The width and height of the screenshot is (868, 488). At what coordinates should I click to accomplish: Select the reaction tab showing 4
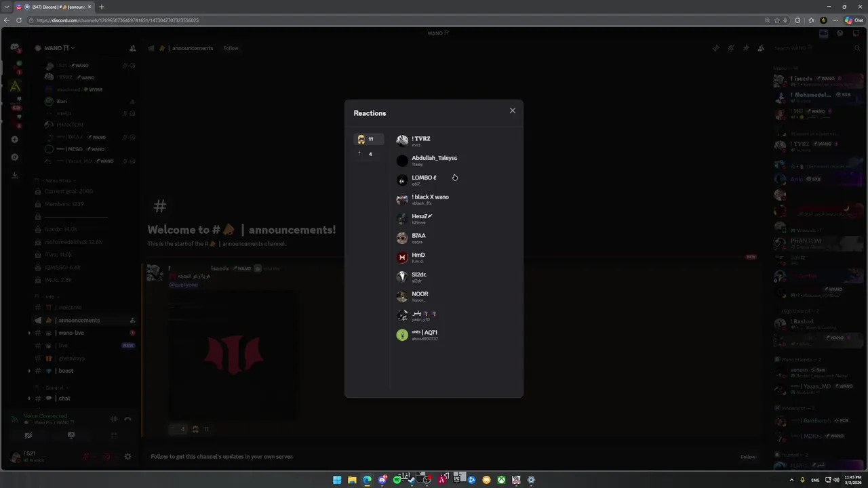click(x=370, y=154)
